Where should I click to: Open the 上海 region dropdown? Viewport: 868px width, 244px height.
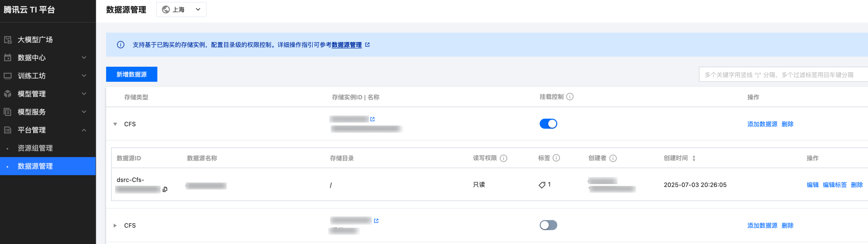(x=181, y=9)
